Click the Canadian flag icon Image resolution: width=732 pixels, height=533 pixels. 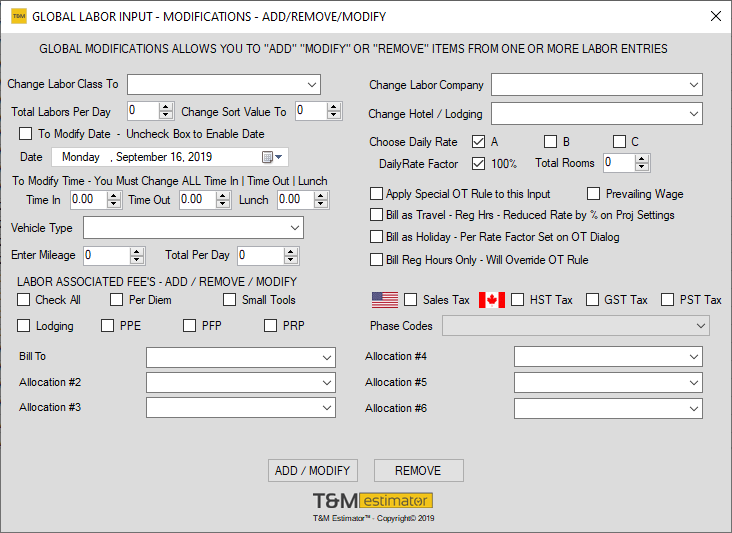(492, 300)
